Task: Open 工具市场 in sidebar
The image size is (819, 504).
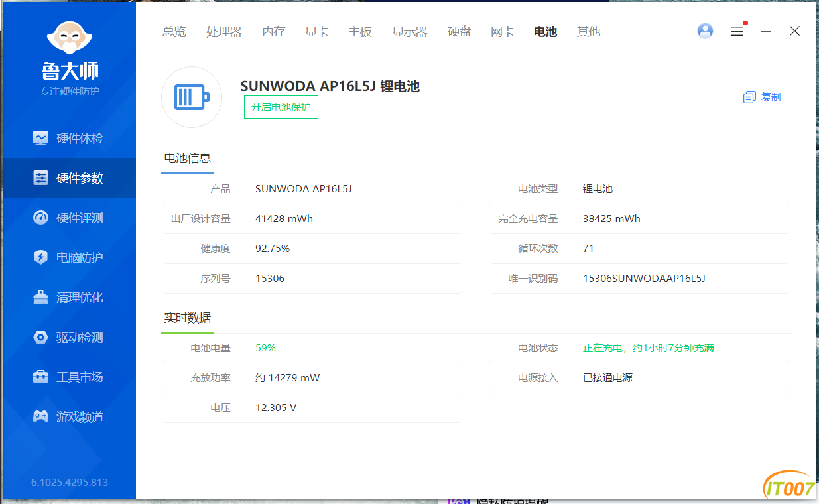Action: coord(69,377)
